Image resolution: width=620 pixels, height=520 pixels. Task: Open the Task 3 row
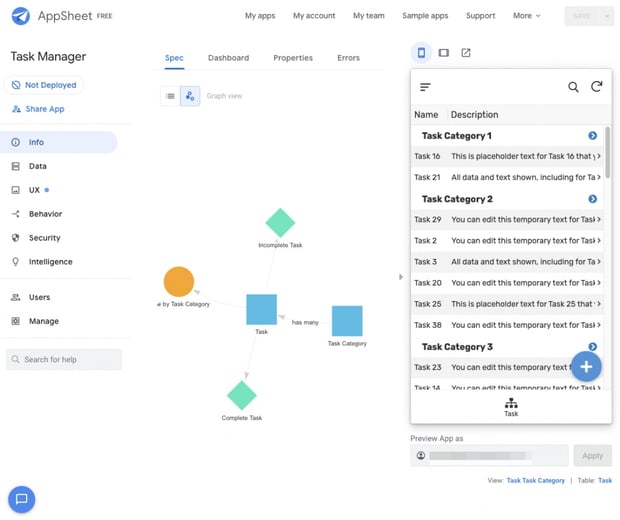[x=507, y=262]
